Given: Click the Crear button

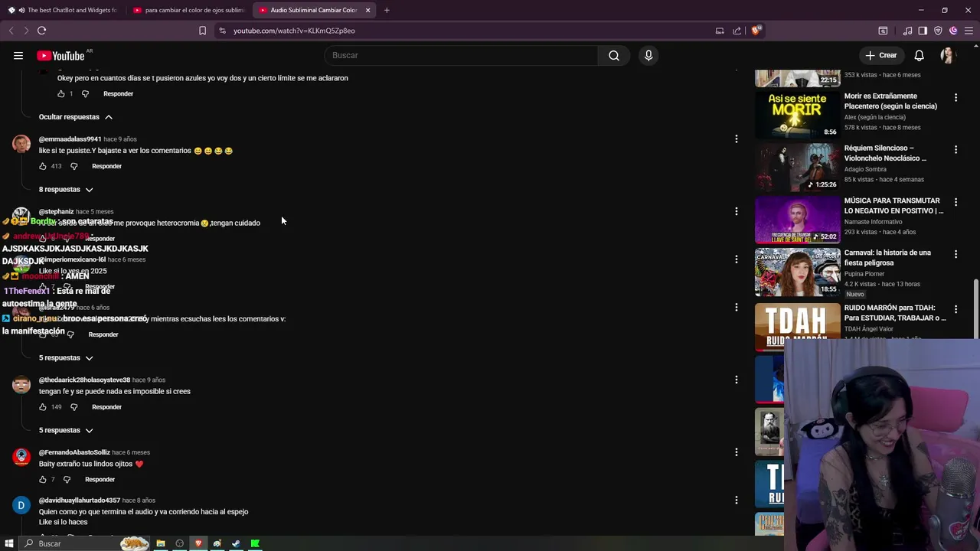Looking at the screenshot, I should (880, 55).
